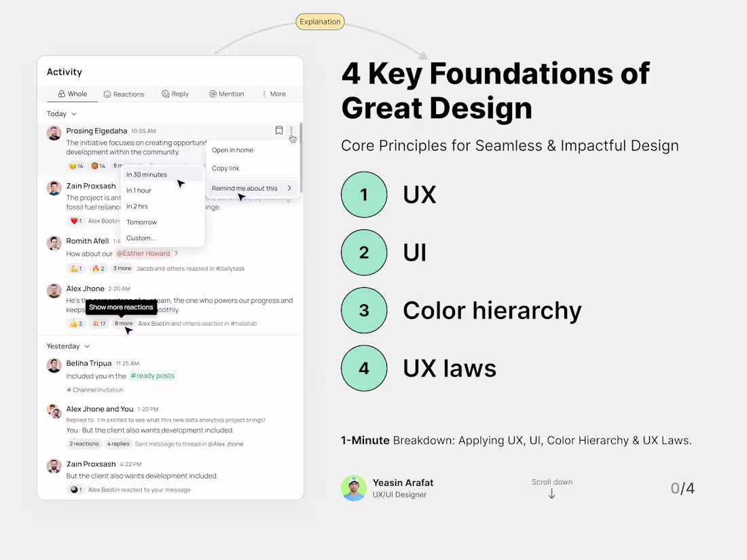
Task: Expand the Today date filter
Action: point(60,113)
